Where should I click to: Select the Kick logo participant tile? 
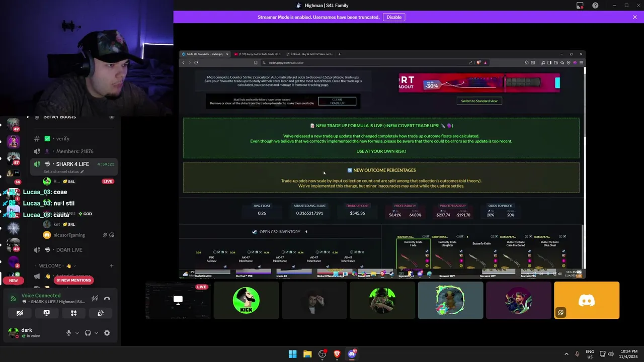246,300
